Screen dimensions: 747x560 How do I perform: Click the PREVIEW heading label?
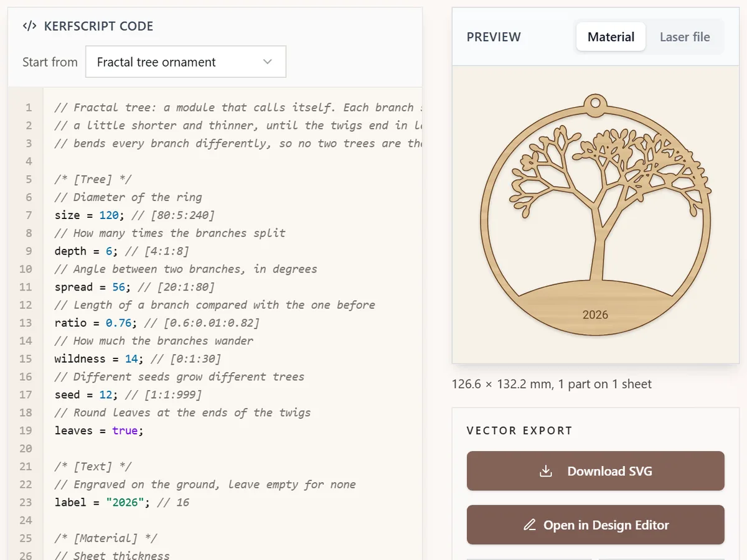tap(494, 37)
